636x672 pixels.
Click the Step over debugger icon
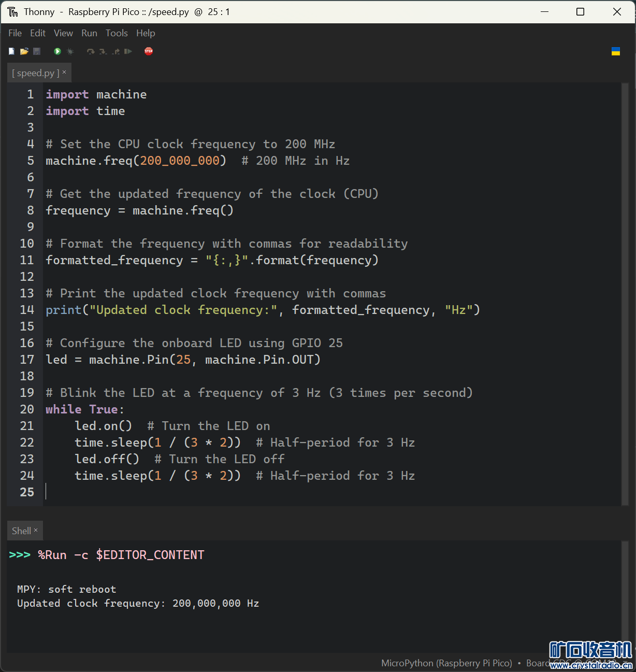[x=91, y=51]
